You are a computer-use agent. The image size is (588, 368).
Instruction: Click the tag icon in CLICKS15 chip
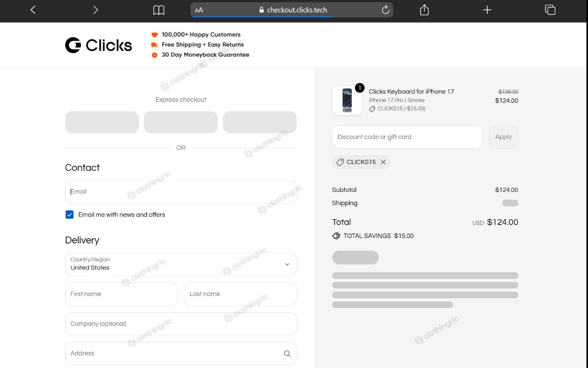pos(340,162)
